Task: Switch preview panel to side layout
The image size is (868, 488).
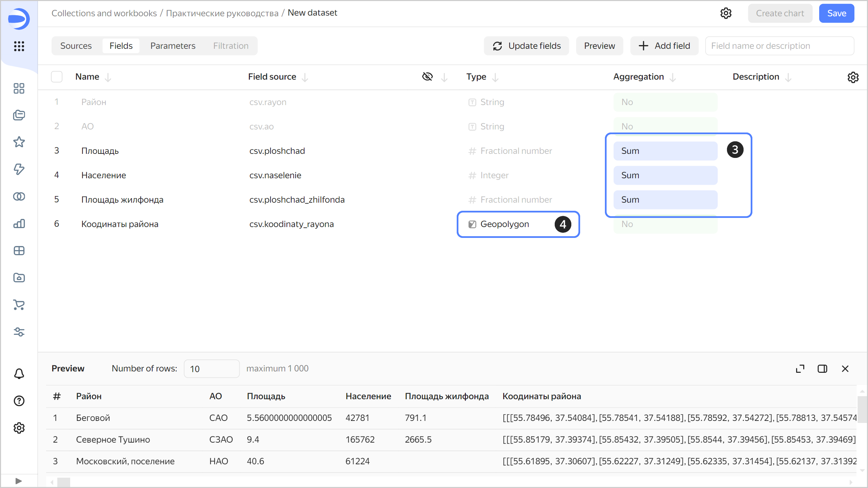Action: click(x=822, y=369)
